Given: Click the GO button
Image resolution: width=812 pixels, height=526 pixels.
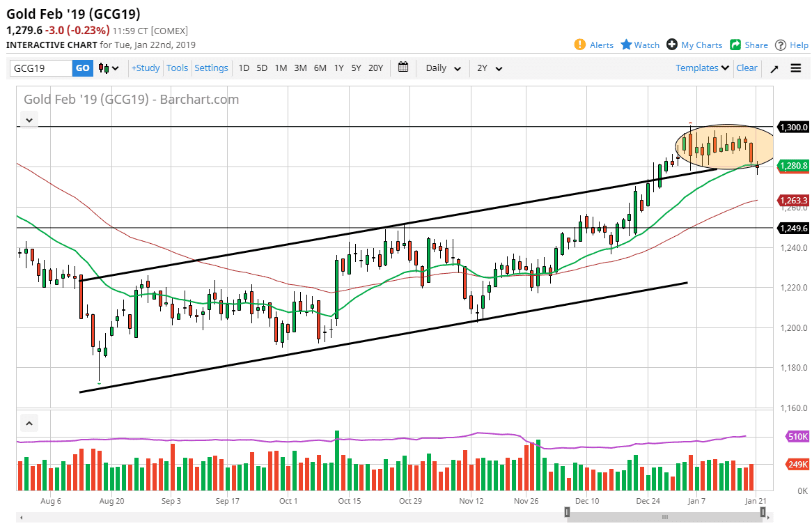Looking at the screenshot, I should (82, 68).
